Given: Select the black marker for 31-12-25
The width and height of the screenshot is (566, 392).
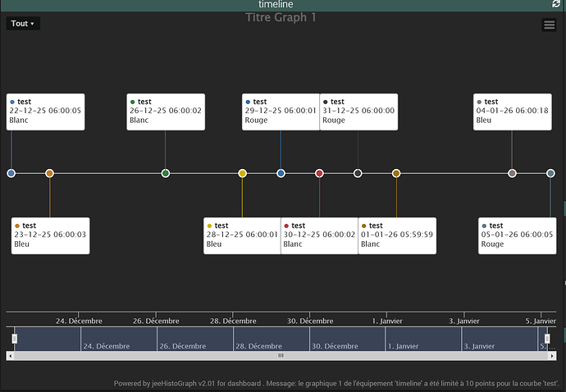Looking at the screenshot, I should pyautogui.click(x=358, y=173).
